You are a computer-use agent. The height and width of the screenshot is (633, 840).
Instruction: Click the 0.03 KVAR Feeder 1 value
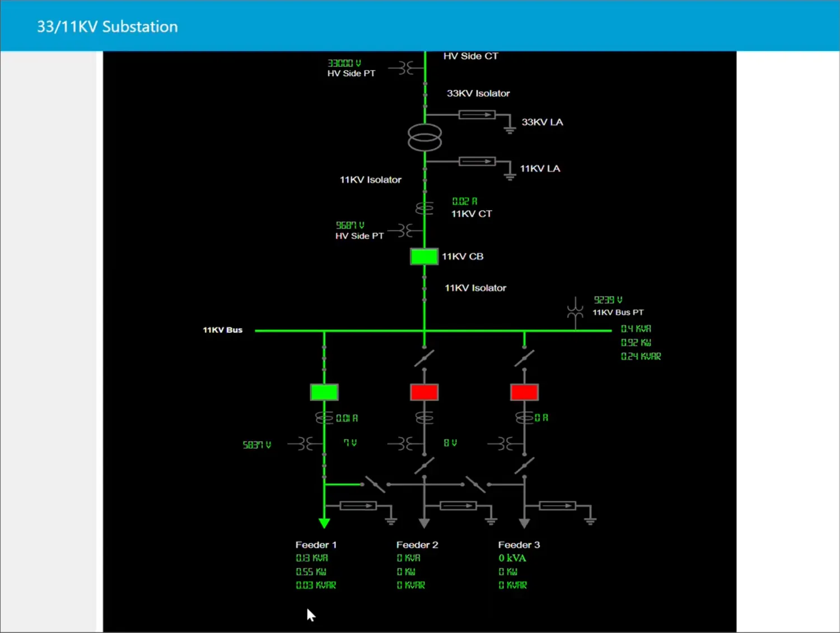coord(316,585)
